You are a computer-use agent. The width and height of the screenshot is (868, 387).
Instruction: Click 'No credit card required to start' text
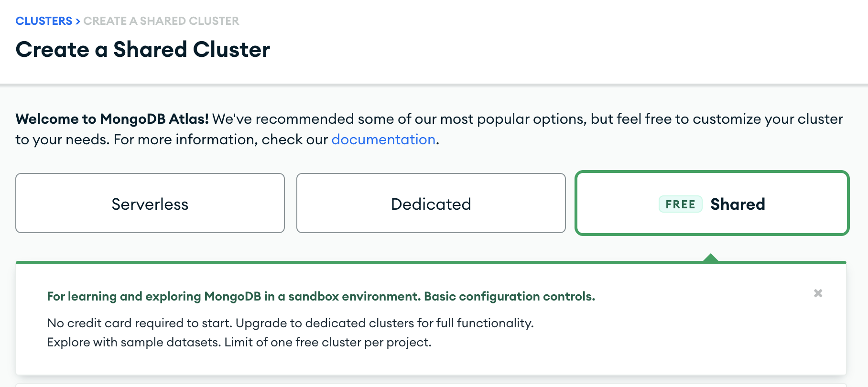point(140,323)
